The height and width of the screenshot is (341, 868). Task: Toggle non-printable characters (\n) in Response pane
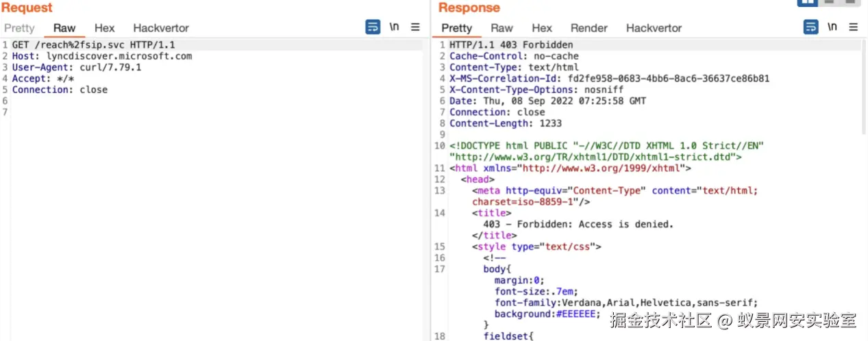click(832, 27)
